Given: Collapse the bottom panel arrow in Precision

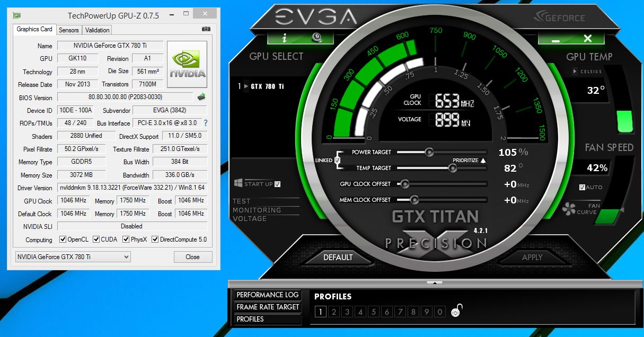Looking at the screenshot, I should [434, 283].
